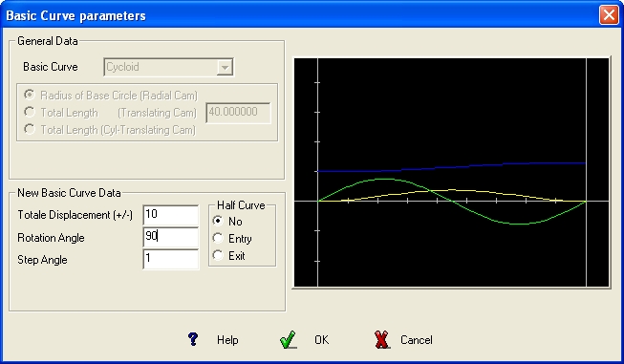This screenshot has height=364, width=624.
Task: Select Total Length (Translating Cam) radio button
Action: point(30,112)
